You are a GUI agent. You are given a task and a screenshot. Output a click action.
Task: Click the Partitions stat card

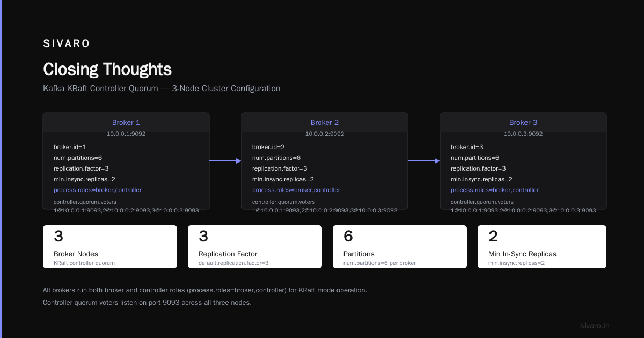click(x=400, y=247)
